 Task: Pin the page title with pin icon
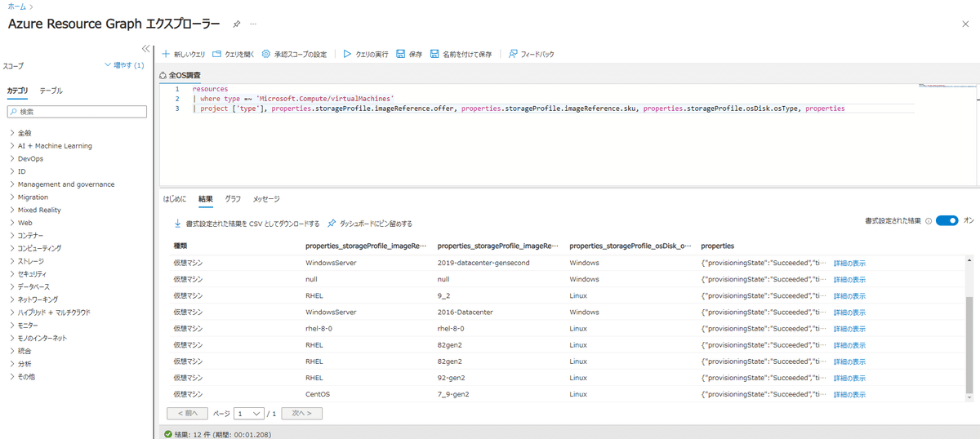(x=237, y=24)
